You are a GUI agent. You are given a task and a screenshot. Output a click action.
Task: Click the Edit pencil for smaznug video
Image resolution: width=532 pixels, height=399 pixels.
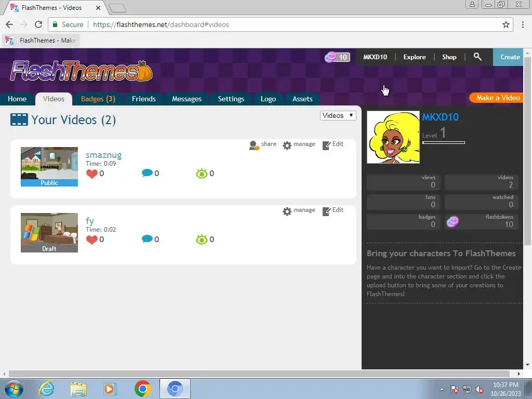(326, 145)
